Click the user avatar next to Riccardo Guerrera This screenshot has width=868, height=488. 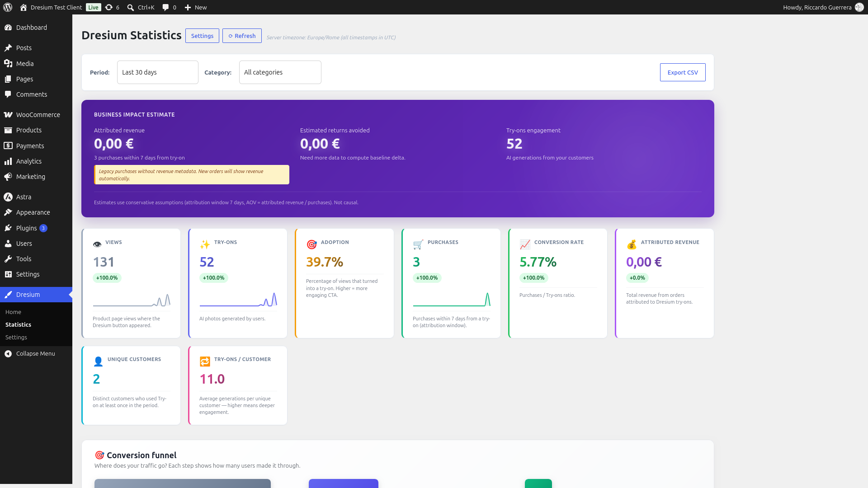[x=859, y=7]
